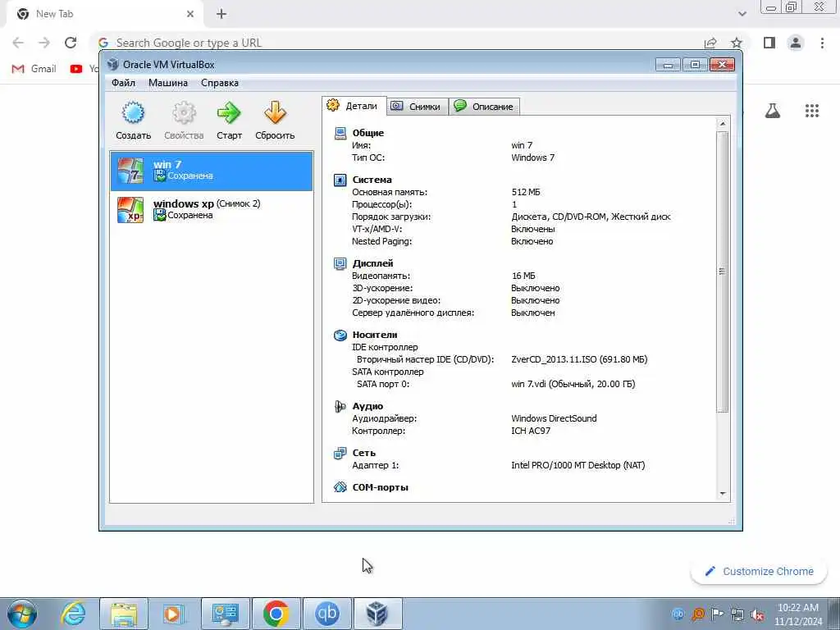The image size is (840, 630).
Task: Click Chrome's share page icon
Action: coord(710,43)
